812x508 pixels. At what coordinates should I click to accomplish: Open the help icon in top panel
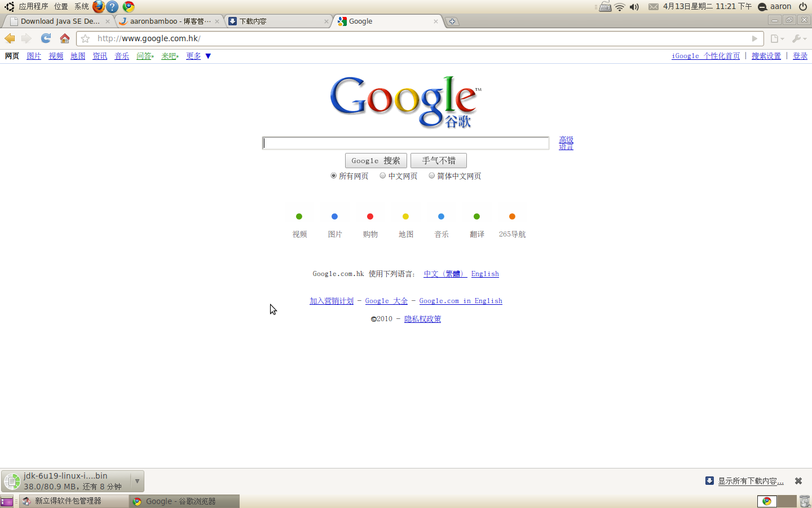click(x=113, y=7)
